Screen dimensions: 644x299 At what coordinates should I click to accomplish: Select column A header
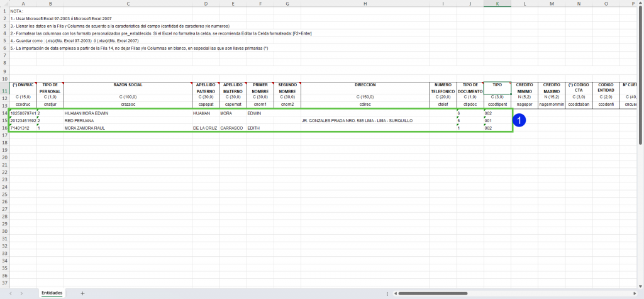[x=23, y=4]
